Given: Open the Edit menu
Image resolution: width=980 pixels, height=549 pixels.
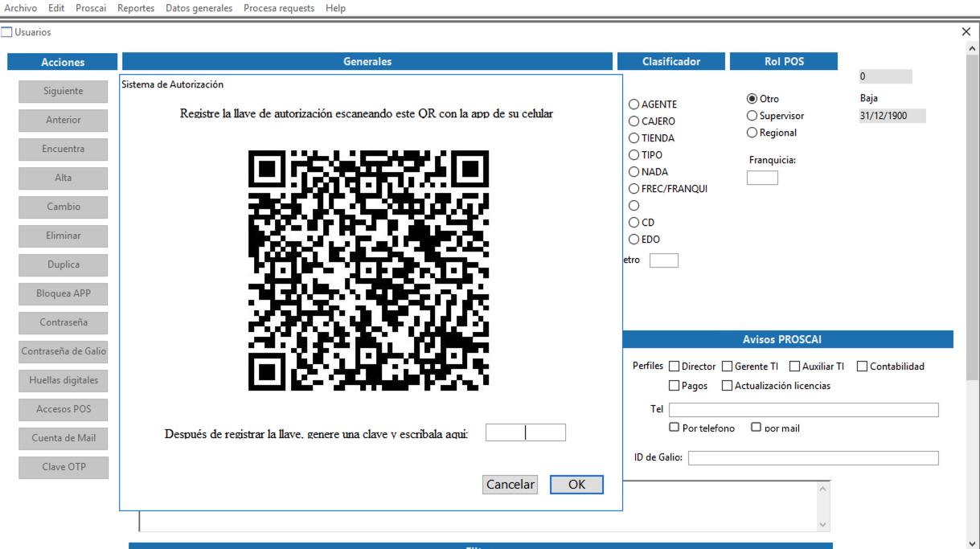Looking at the screenshot, I should click(56, 8).
